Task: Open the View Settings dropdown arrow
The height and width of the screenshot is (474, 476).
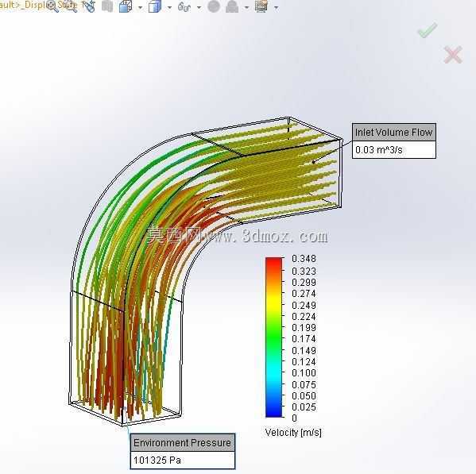Action: (276, 8)
